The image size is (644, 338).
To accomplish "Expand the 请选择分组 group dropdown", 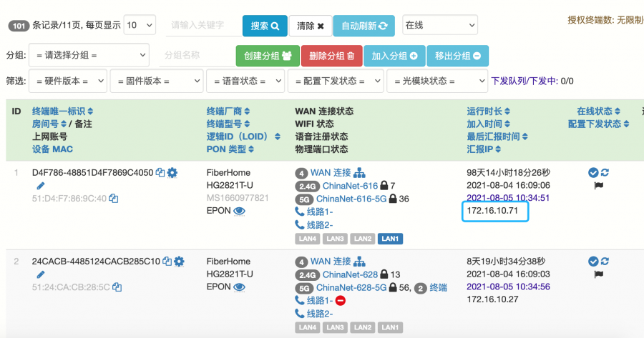I will click(x=89, y=55).
